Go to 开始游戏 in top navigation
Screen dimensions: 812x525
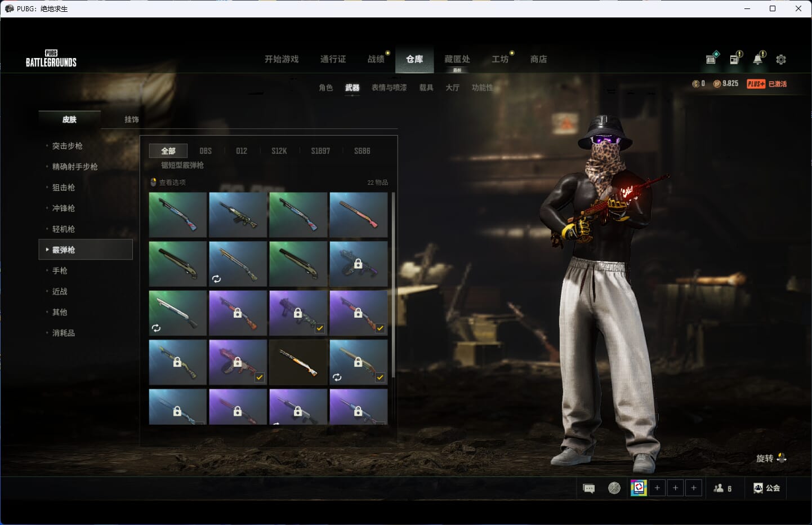282,59
